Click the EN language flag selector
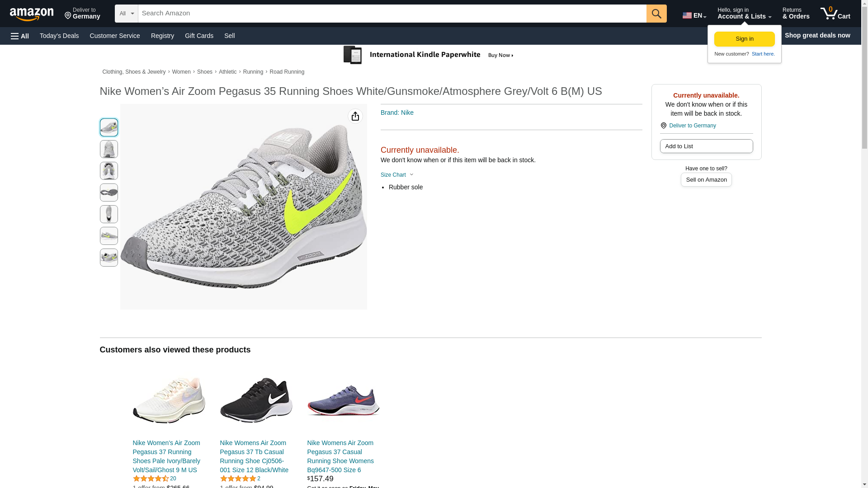The image size is (868, 488). coord(694,15)
